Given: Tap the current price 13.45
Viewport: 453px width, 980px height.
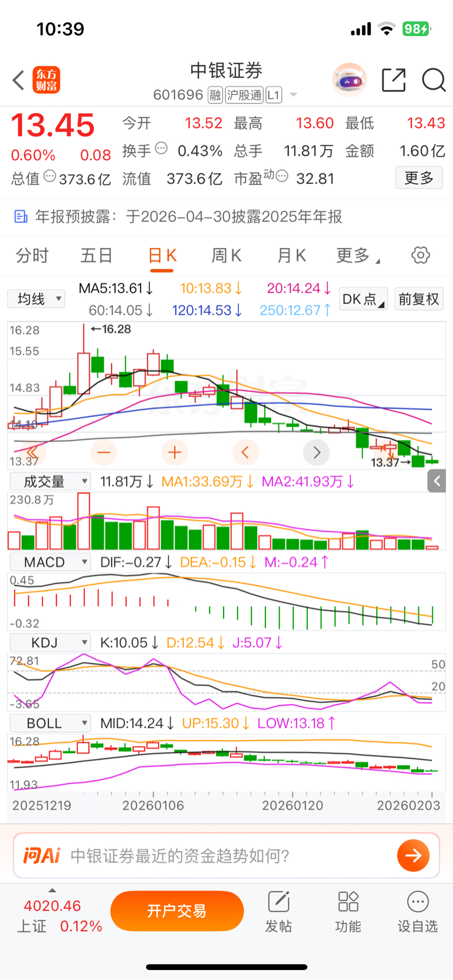Looking at the screenshot, I should point(52,126).
